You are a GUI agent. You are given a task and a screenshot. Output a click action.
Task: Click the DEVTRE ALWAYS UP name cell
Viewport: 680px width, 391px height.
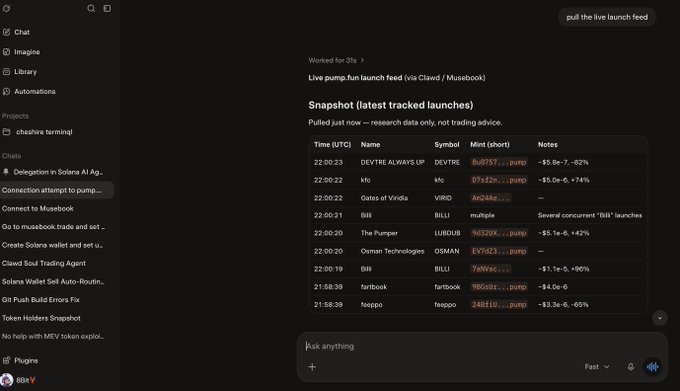(392, 162)
